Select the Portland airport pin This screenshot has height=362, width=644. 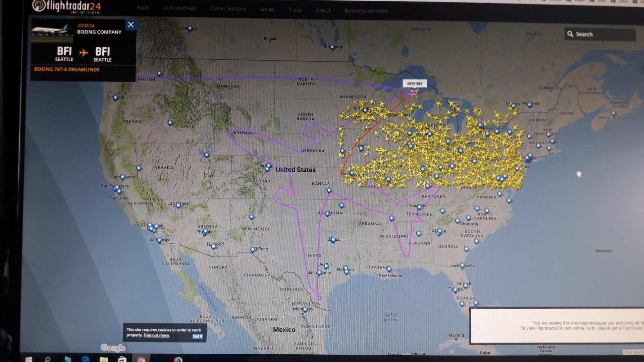click(x=115, y=98)
